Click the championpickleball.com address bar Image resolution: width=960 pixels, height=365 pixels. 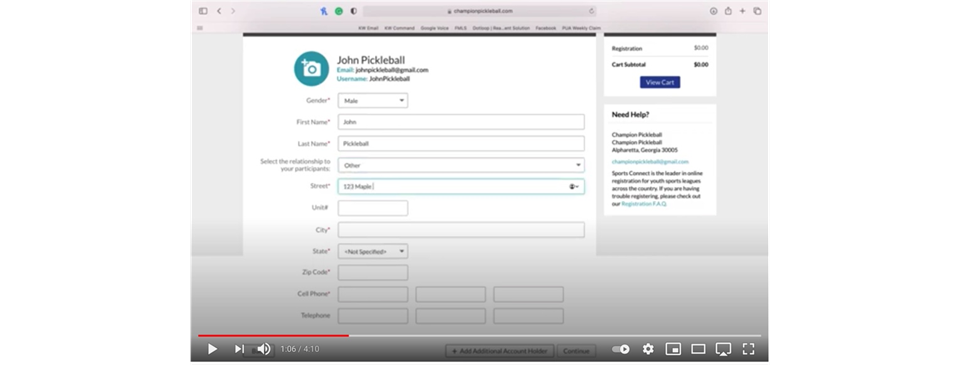tap(479, 11)
